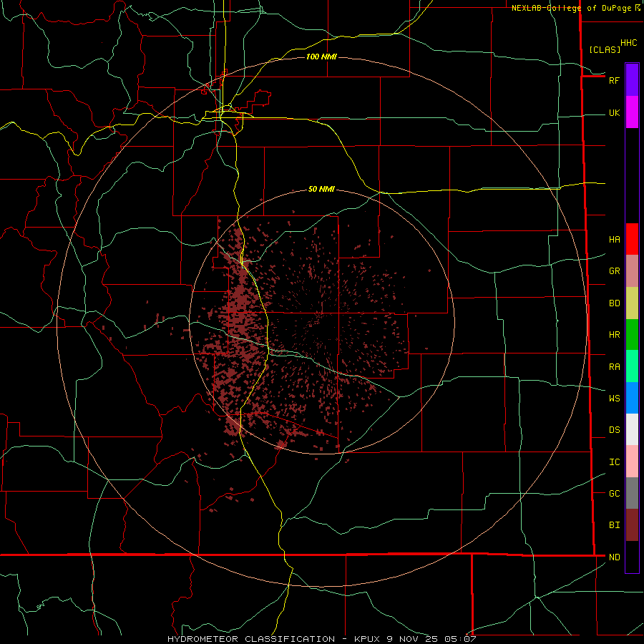The height and width of the screenshot is (644, 644).
Task: Click the "ND" legend label
Action: pos(614,557)
